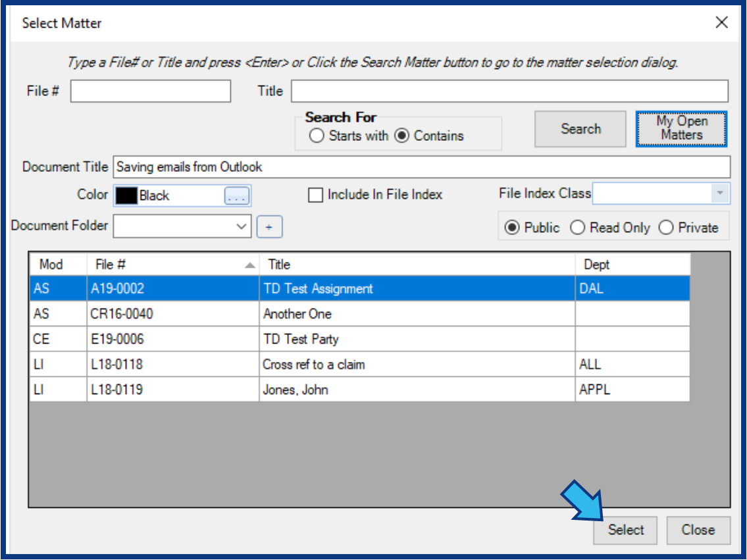Click the Black color swatch
Viewport: 747px width, 560px height.
point(126,195)
